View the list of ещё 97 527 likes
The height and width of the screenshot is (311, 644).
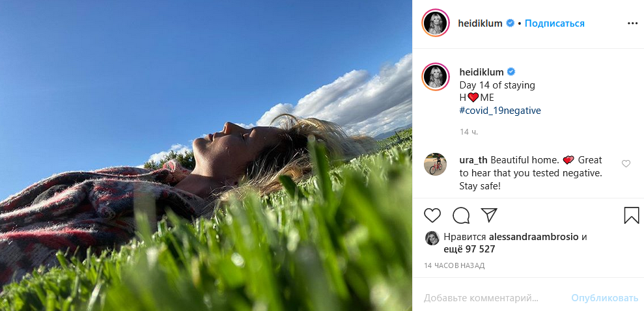click(x=469, y=249)
